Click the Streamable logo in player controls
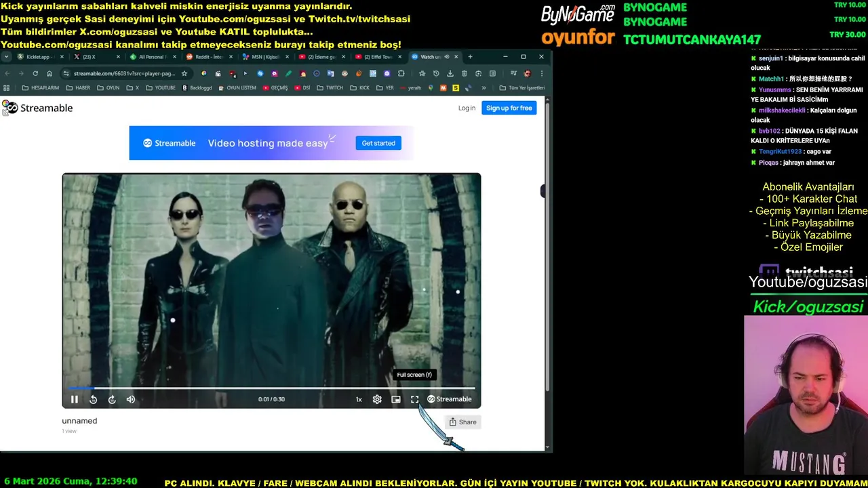 [449, 399]
